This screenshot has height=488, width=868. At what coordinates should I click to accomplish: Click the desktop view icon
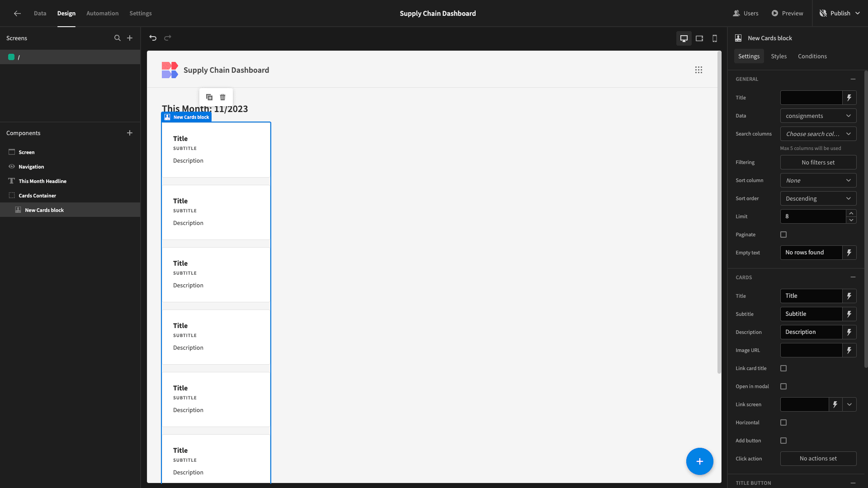coord(684,38)
